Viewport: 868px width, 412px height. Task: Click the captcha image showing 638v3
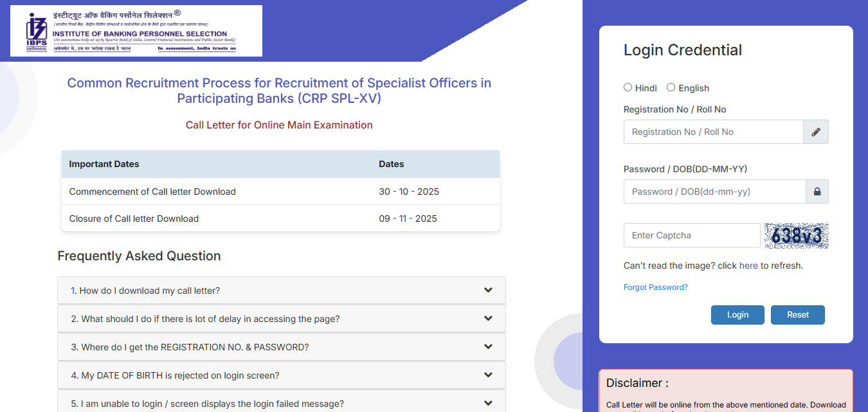point(796,235)
